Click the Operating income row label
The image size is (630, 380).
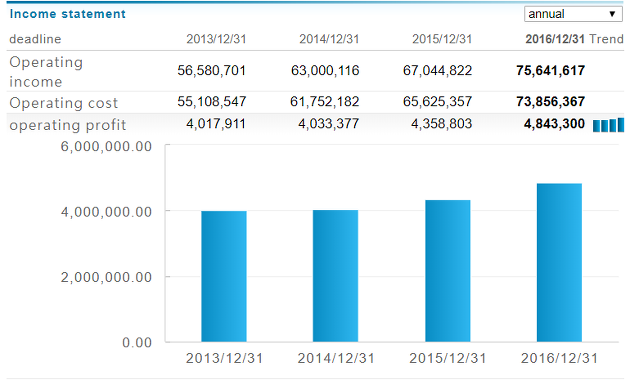click(x=46, y=72)
